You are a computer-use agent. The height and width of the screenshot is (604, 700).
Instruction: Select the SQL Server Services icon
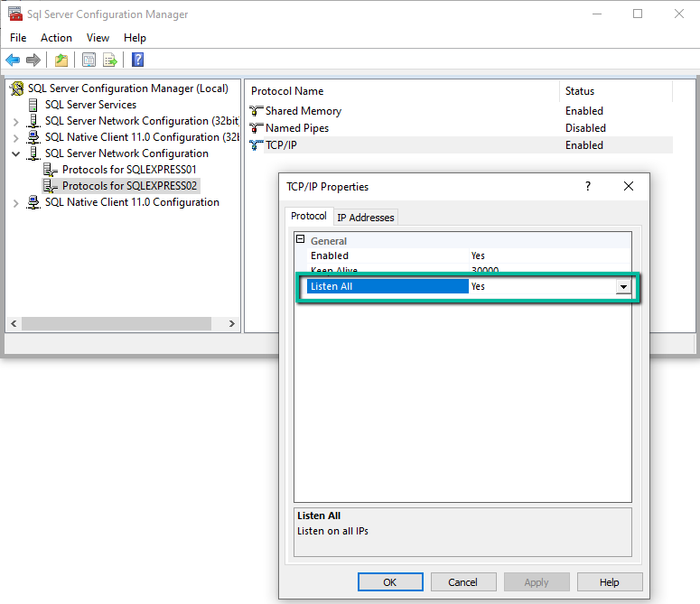point(34,105)
